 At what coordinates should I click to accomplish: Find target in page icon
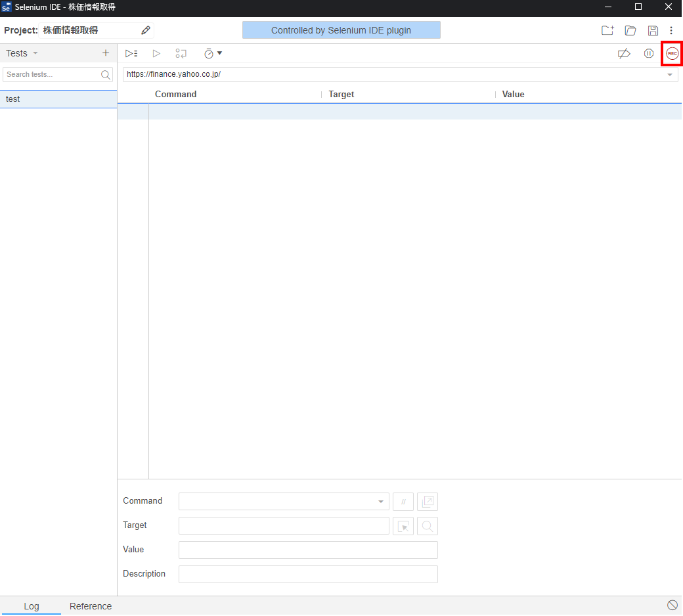428,526
